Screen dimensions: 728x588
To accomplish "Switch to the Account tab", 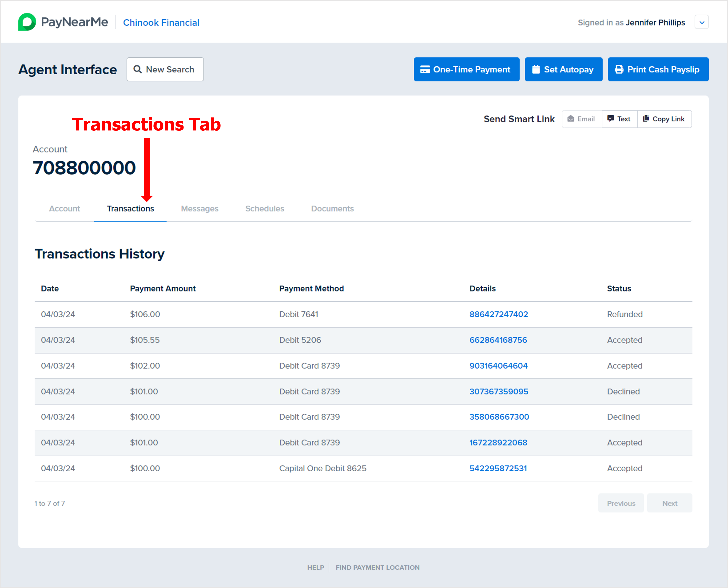I will 64,209.
